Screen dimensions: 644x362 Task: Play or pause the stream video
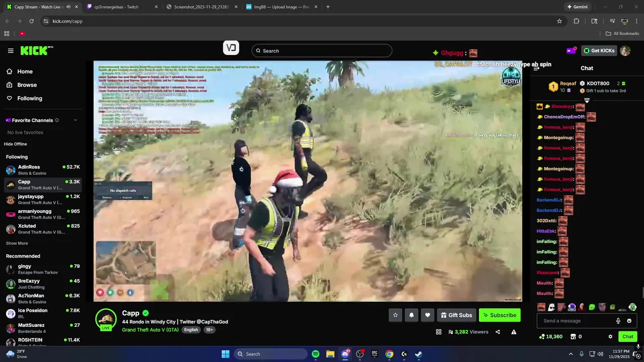point(307,181)
